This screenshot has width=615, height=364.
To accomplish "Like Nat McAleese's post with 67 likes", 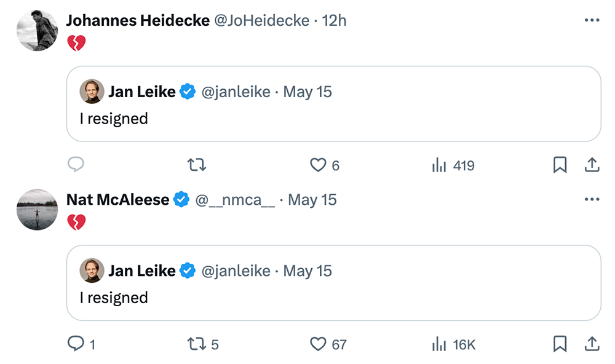I will tap(317, 344).
